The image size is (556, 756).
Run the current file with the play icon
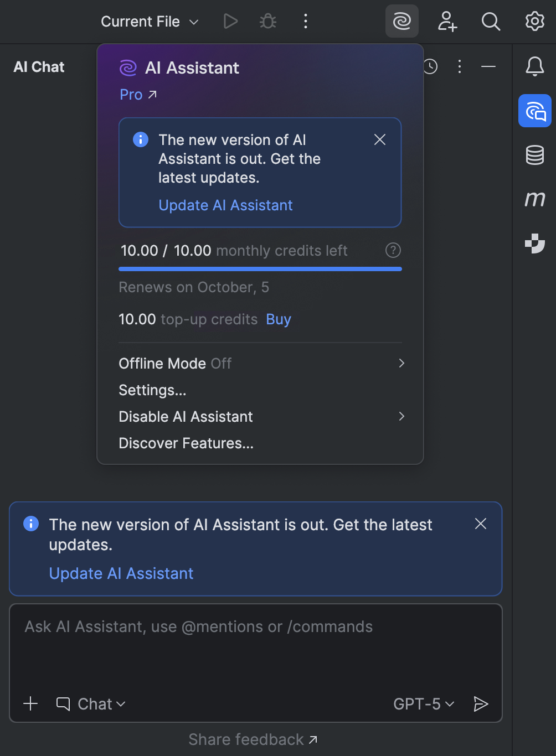pos(230,22)
